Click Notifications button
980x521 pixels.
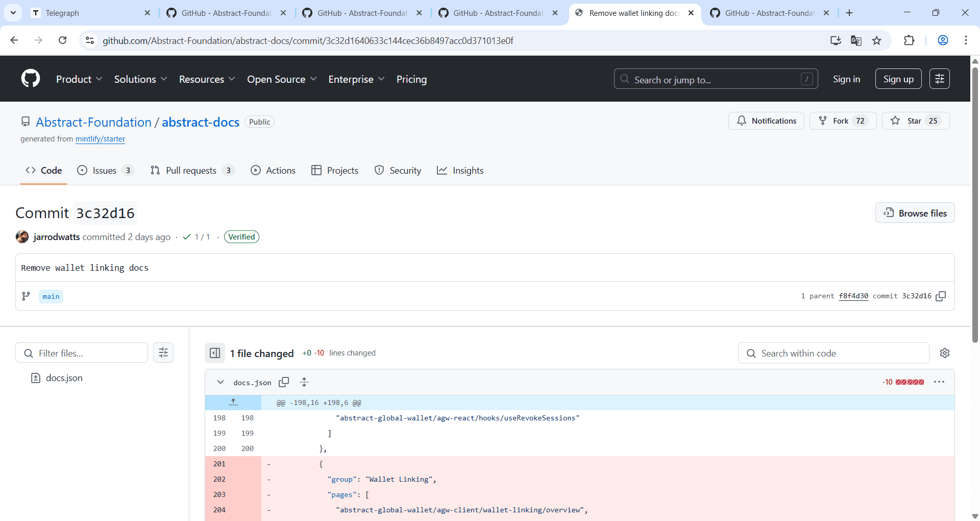766,121
